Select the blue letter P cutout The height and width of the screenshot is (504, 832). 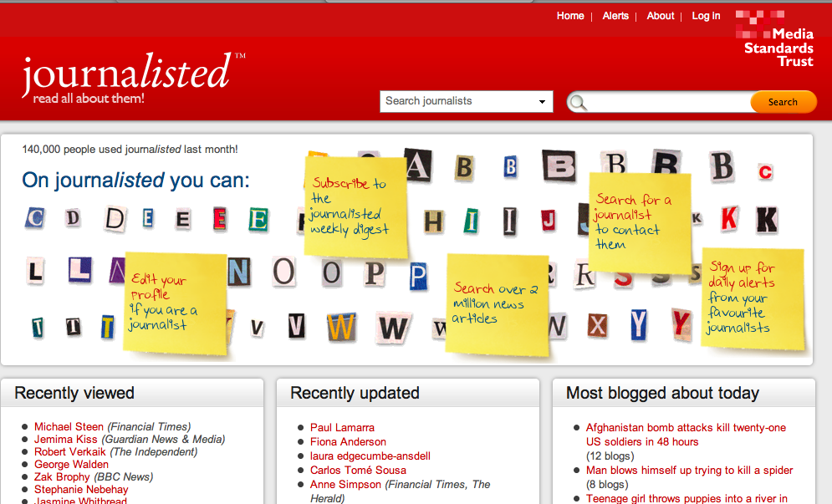point(417,277)
